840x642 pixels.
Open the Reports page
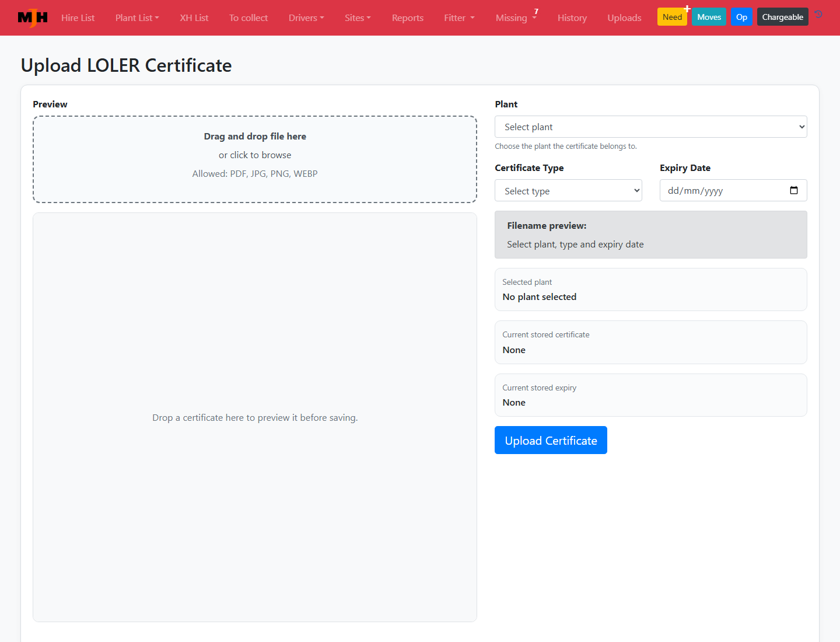pos(408,18)
